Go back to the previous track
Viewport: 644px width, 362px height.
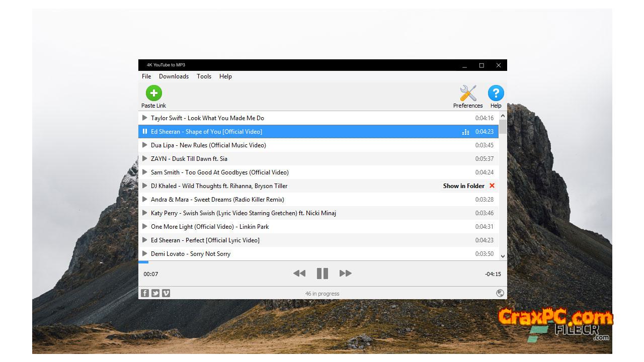[x=299, y=274]
